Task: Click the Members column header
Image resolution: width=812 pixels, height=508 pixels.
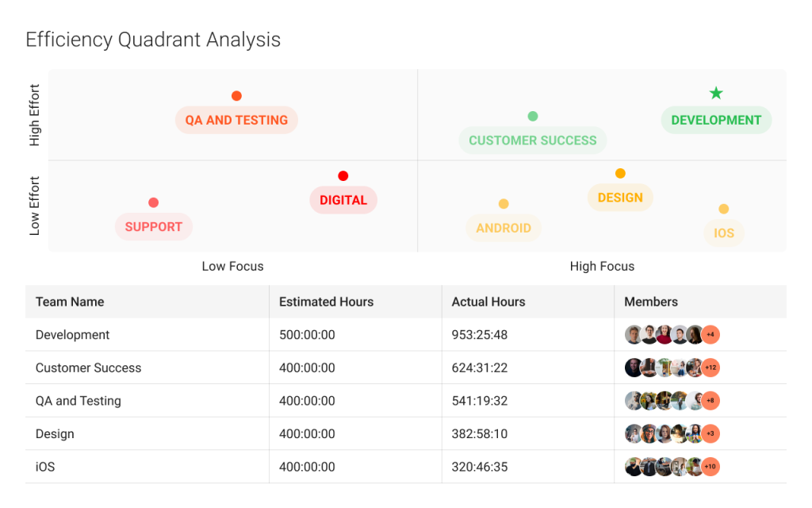Action: pyautogui.click(x=654, y=302)
